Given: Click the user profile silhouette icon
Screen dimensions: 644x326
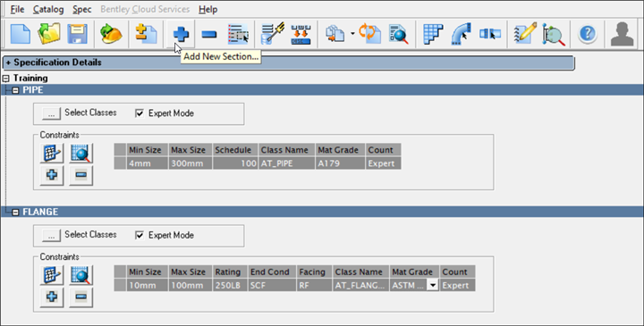Looking at the screenshot, I should click(x=622, y=34).
